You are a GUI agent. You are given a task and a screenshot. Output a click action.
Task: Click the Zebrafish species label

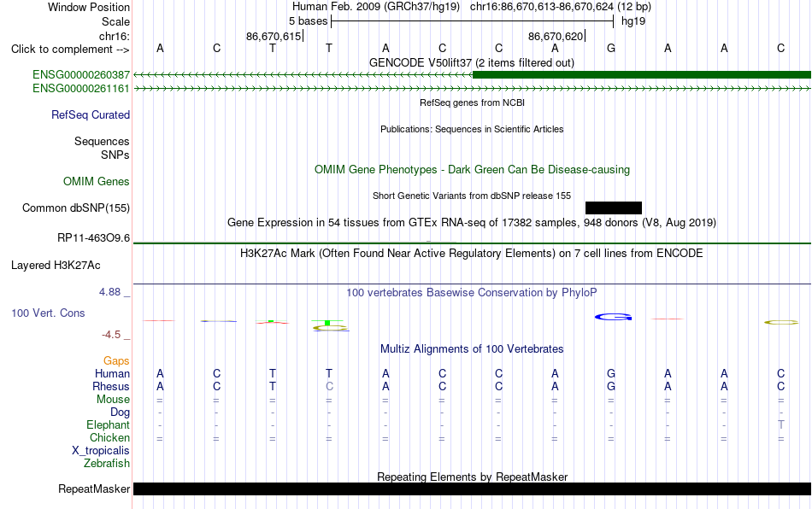(107, 463)
